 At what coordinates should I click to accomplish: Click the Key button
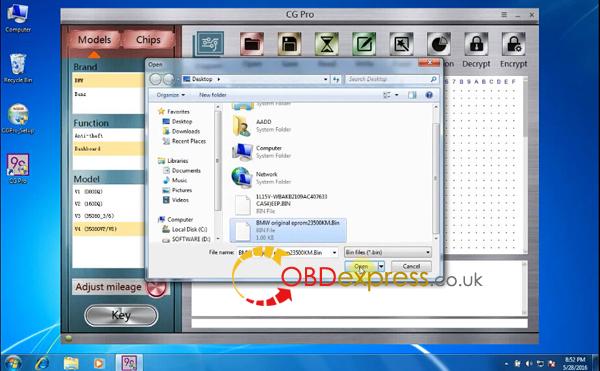click(x=121, y=316)
